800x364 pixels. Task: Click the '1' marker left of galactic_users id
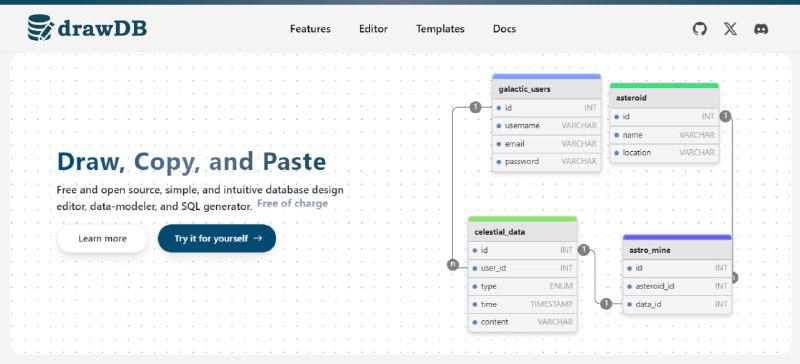pyautogui.click(x=476, y=107)
